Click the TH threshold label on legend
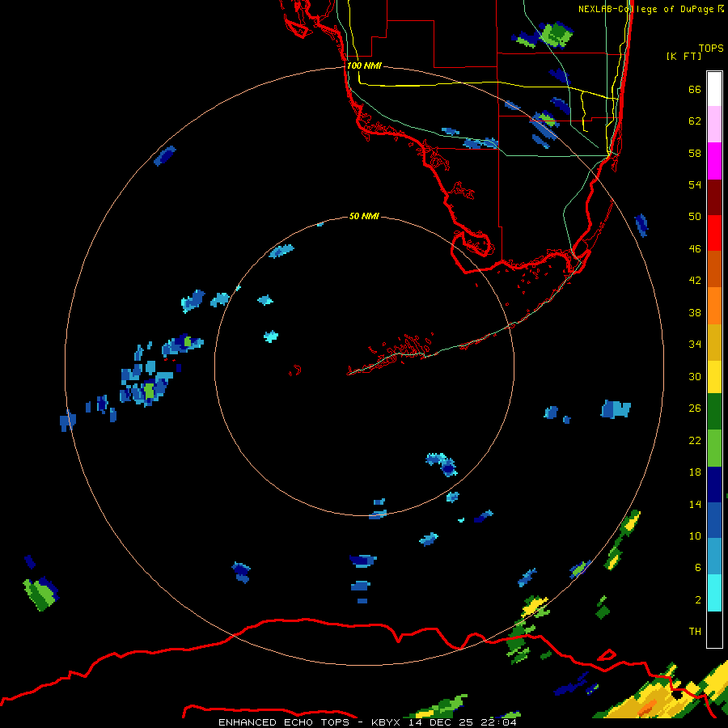 695,631
